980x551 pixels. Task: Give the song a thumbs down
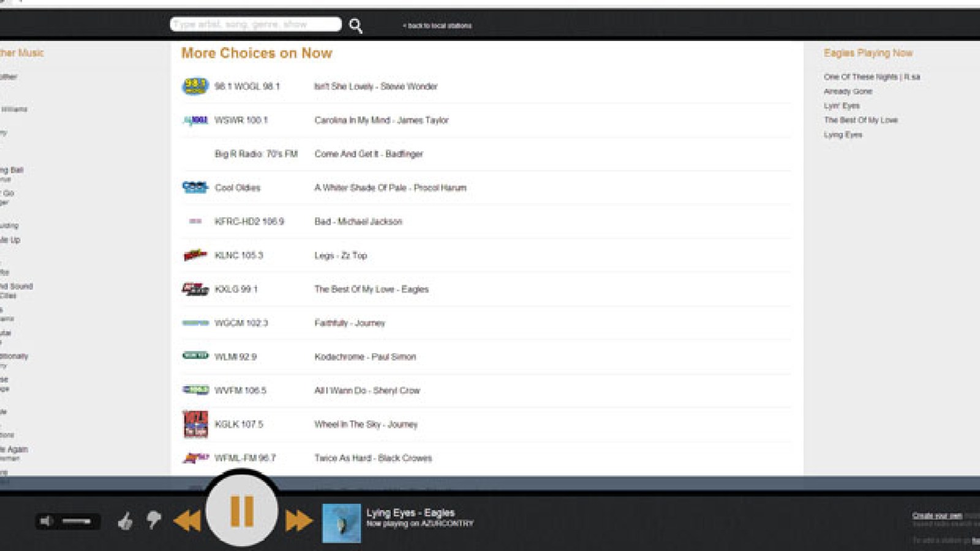click(154, 520)
